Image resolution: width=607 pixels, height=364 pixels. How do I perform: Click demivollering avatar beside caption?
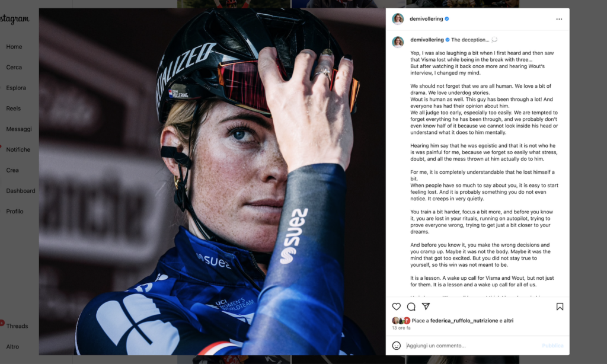click(x=398, y=42)
